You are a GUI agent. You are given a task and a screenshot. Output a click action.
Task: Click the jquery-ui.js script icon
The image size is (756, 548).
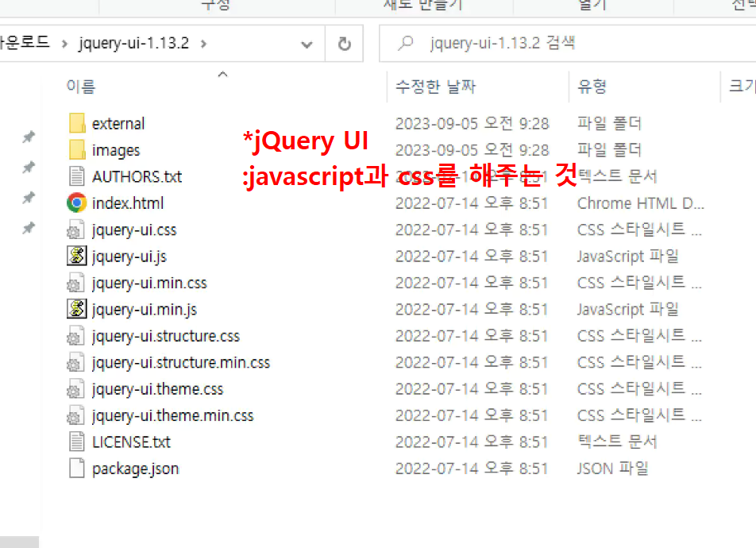[77, 257]
